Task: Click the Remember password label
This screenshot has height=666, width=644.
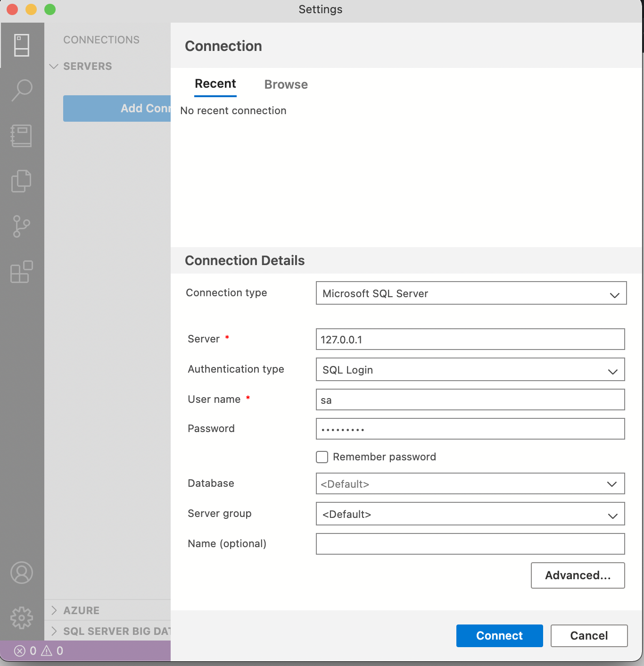Action: pyautogui.click(x=384, y=457)
